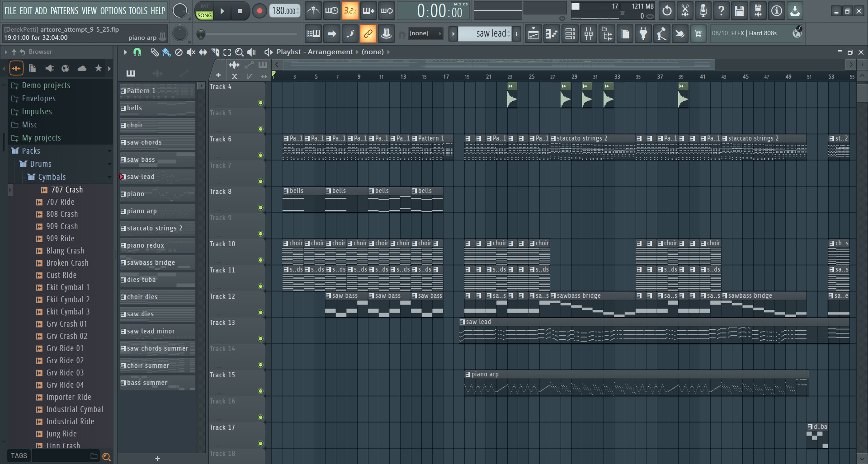Viewport: 868px width, 464px height.
Task: Collapse the Packs folder arrow
Action: tap(109, 151)
